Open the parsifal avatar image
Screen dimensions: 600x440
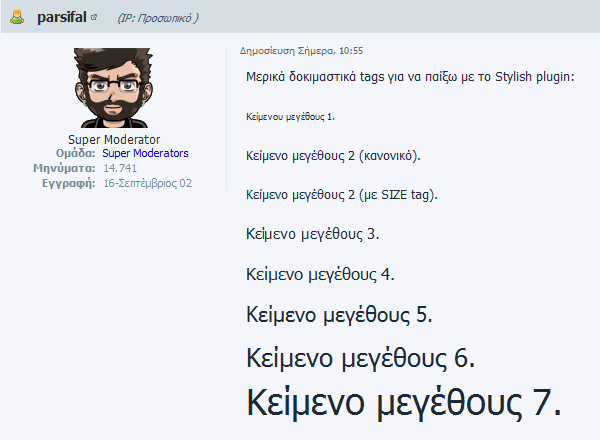pos(114,88)
